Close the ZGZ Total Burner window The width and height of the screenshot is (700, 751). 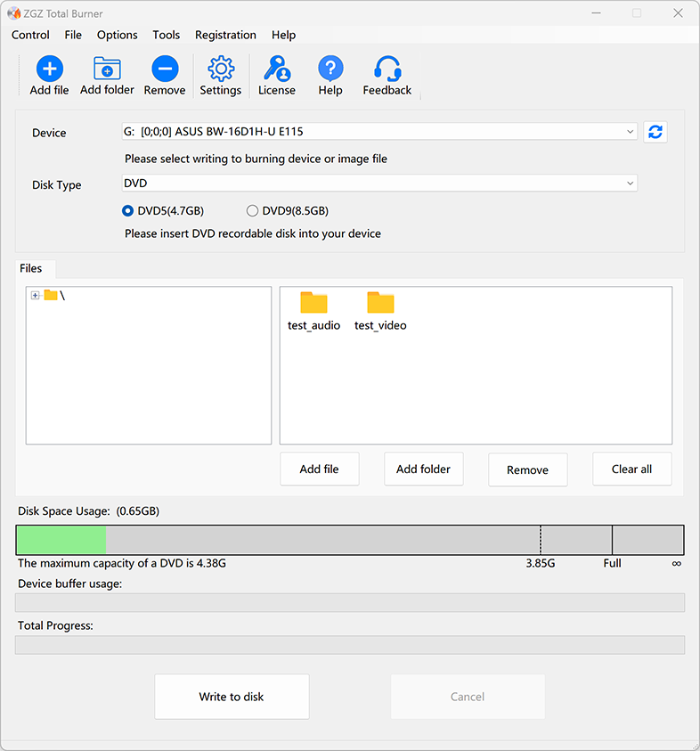678,13
